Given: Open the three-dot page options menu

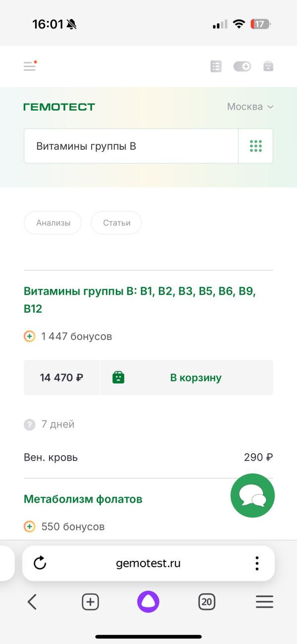Looking at the screenshot, I should 257,563.
